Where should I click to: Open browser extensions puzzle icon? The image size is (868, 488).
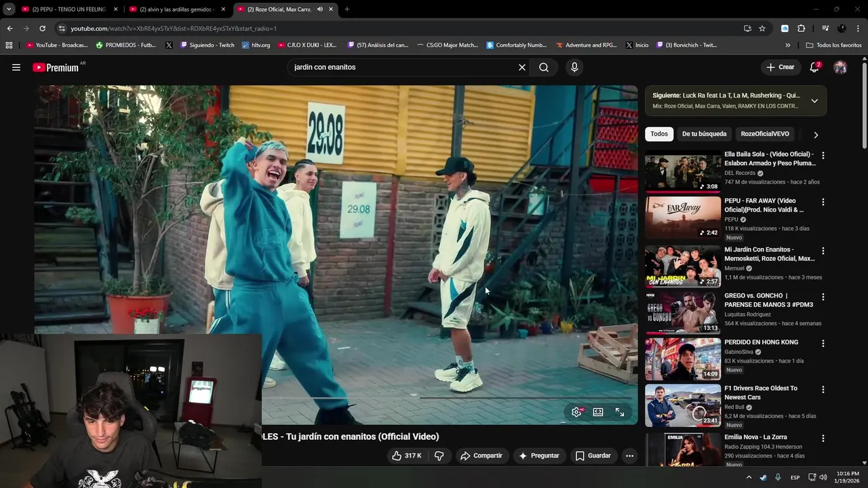[802, 28]
